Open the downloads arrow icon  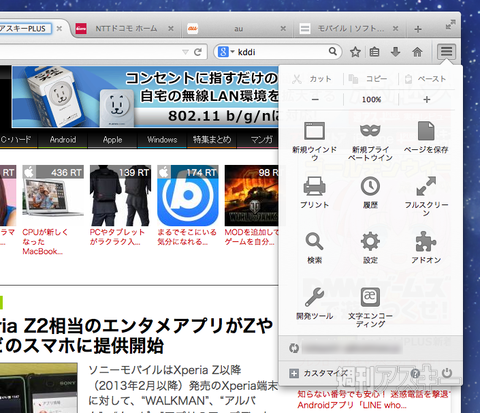coord(395,52)
